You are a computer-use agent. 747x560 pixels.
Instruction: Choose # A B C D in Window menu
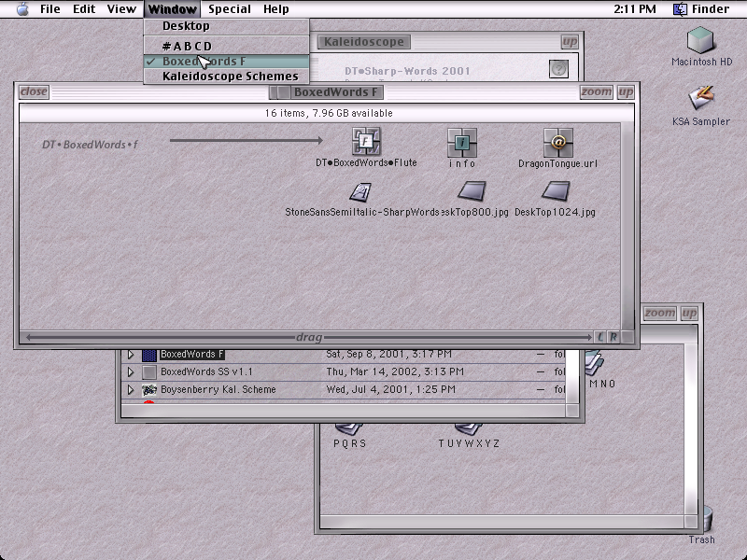point(226,46)
